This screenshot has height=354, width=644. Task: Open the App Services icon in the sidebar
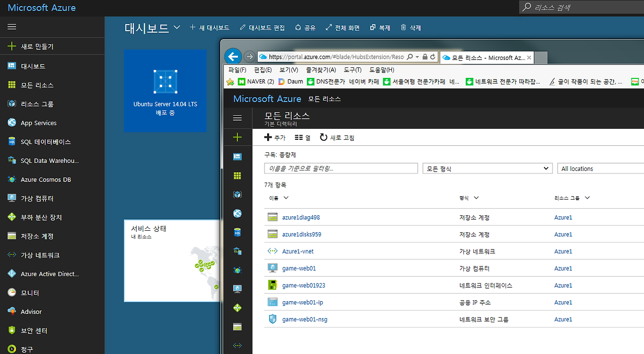12,123
